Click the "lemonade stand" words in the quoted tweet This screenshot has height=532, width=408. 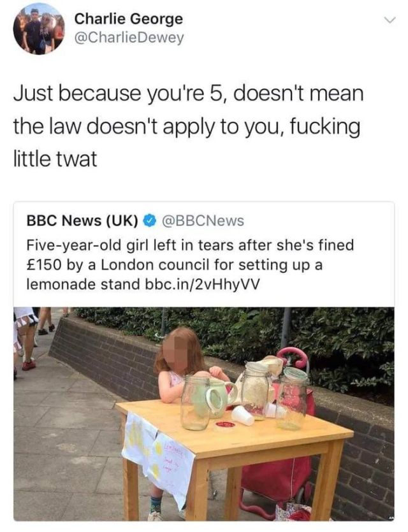click(83, 284)
